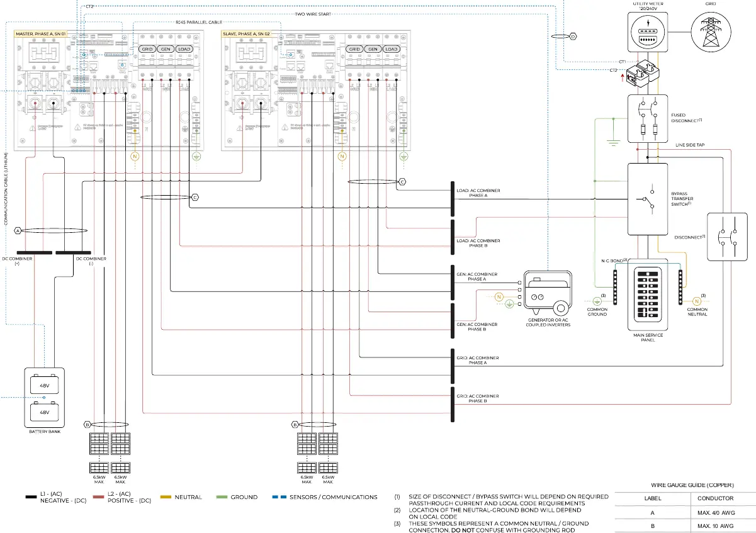This screenshot has height=533, width=756.
Task: Click 'GEN: AC COMBINER PHASE B' label
Action: point(477,327)
